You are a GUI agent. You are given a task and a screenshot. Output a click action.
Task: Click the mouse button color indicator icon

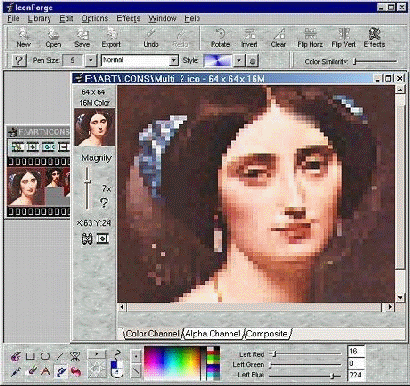point(116,369)
